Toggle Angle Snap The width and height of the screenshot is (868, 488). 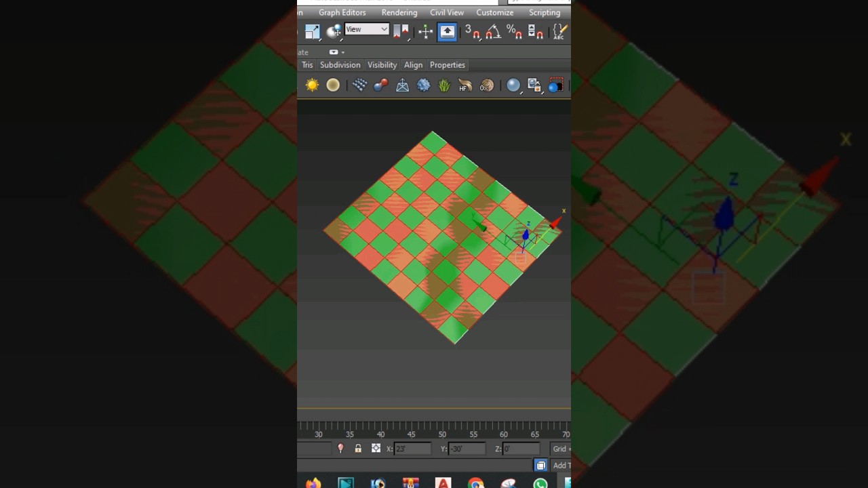pyautogui.click(x=494, y=31)
